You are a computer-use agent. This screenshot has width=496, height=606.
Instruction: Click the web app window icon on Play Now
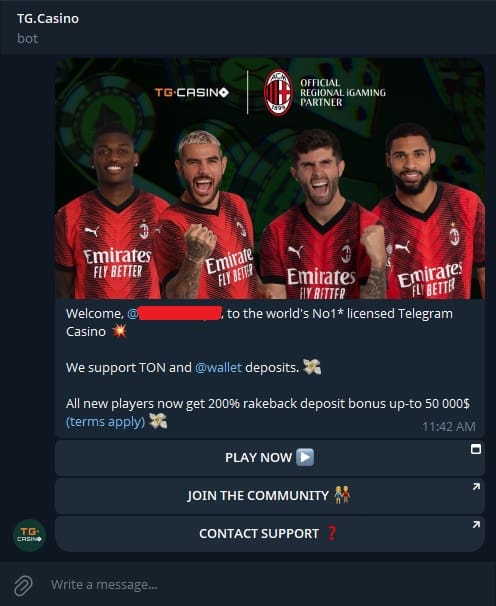point(476,449)
